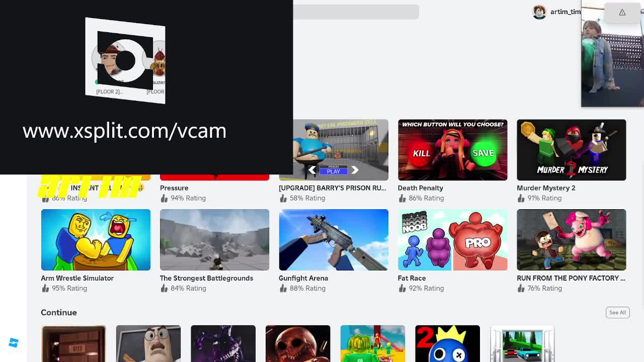The image size is (644, 362).
Task: Continue the game with the crowned blue character
Action: 447,344
